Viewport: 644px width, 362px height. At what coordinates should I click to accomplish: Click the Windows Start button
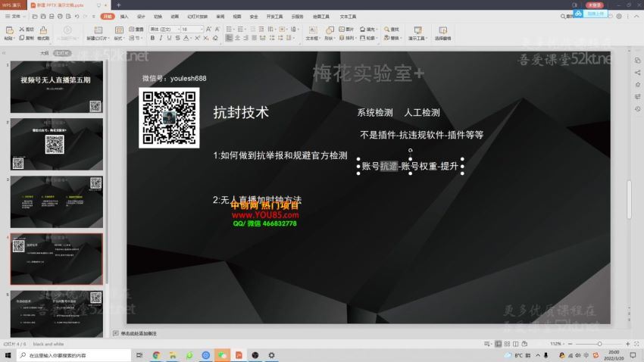pyautogui.click(x=8, y=355)
